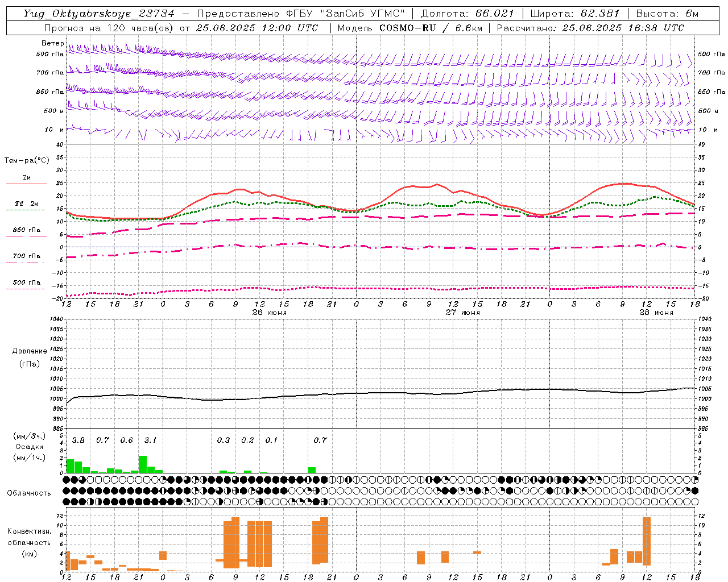Click the "Облачность" cloudiness row label

click(29, 493)
